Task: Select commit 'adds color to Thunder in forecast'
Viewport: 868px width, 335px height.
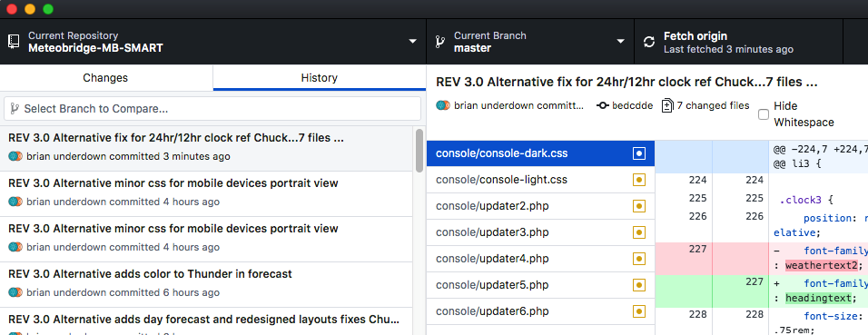Action: 206,284
